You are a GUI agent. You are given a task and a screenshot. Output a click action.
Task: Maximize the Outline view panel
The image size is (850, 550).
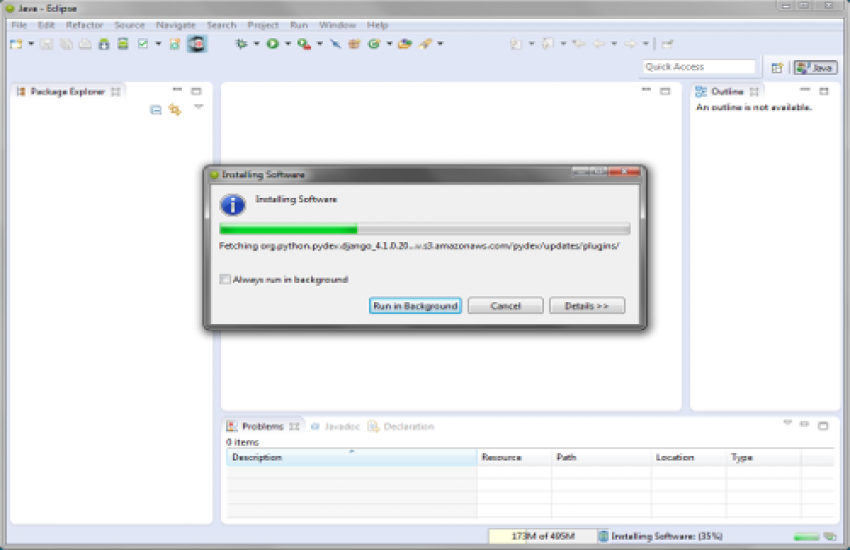point(823,91)
